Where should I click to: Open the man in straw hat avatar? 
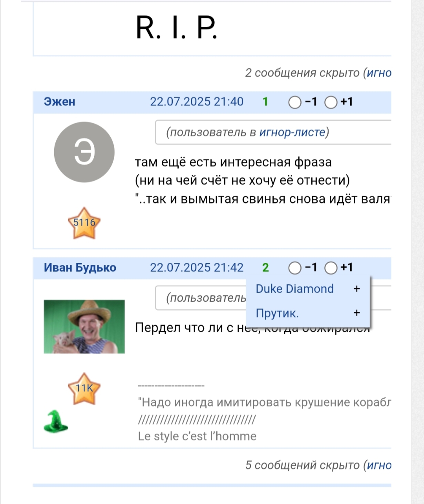click(x=84, y=327)
